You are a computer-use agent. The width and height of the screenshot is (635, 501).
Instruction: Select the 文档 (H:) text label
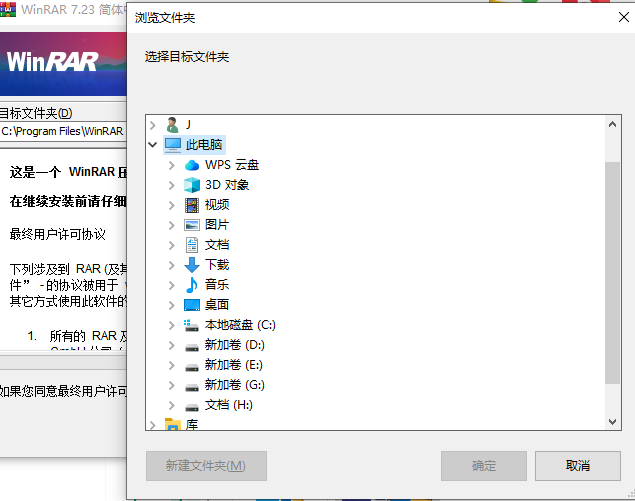(x=229, y=405)
